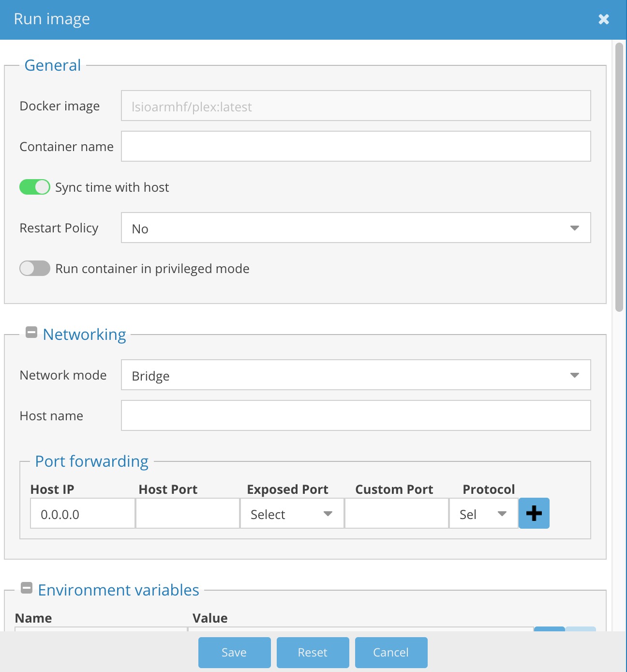627x672 pixels.
Task: Click the dialog's vertical scrollbar
Action: click(x=619, y=177)
